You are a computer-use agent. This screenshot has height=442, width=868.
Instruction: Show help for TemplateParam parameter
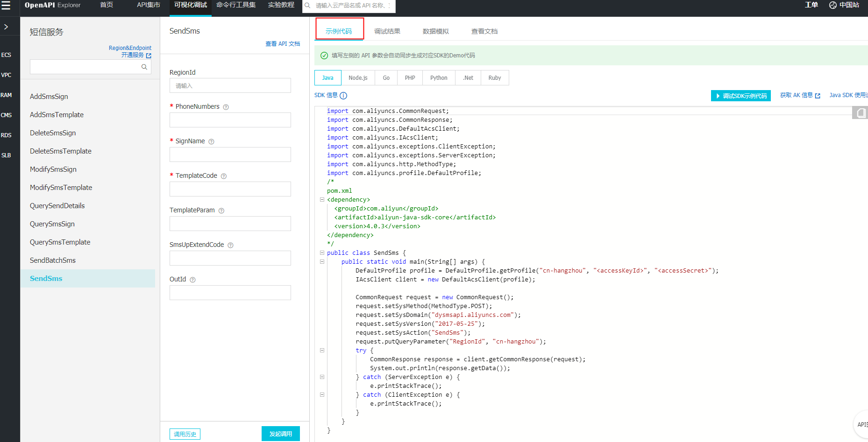click(221, 210)
